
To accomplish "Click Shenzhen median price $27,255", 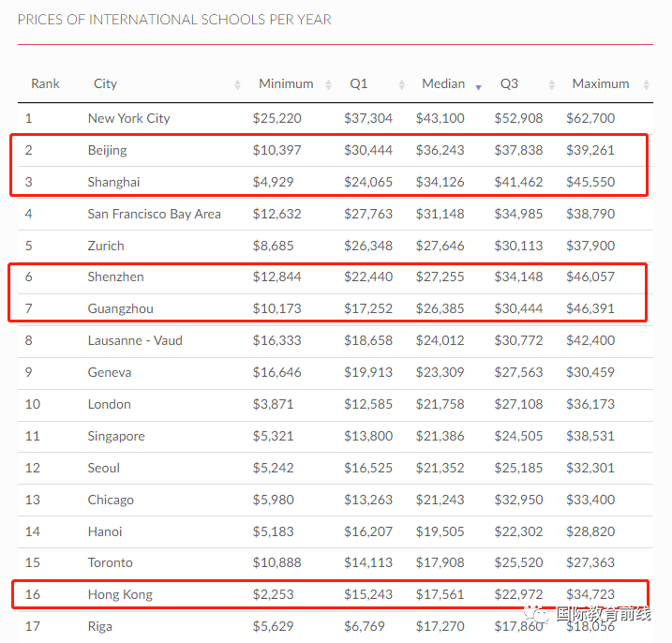I will 440,277.
